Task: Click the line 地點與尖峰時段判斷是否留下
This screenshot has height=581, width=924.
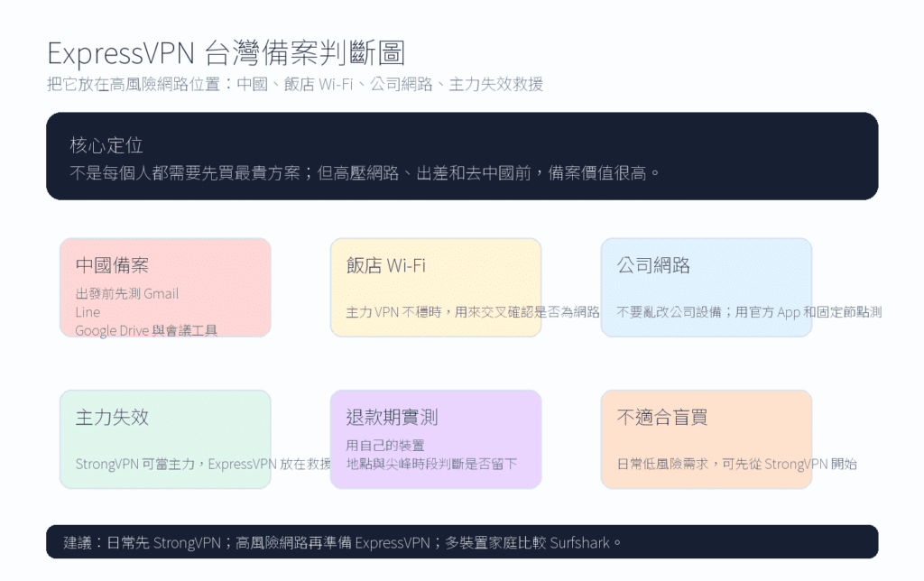Action: click(431, 464)
